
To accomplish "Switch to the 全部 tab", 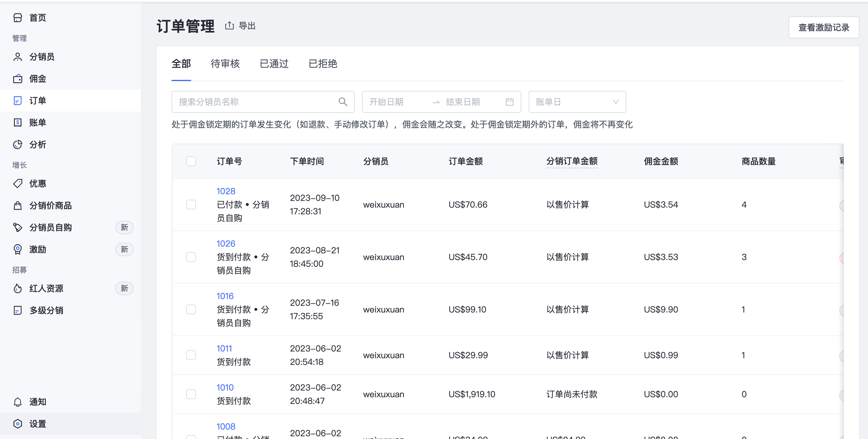I will [x=181, y=64].
